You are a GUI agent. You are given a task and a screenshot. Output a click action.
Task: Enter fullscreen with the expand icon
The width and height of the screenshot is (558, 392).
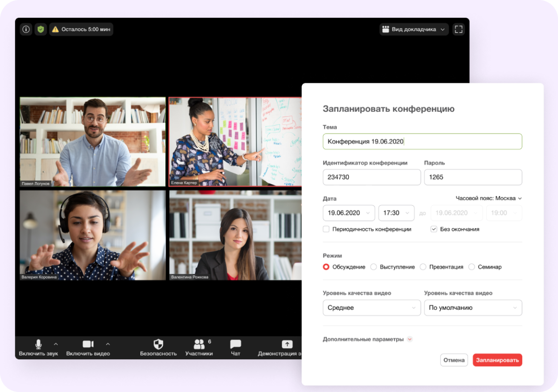click(x=458, y=29)
